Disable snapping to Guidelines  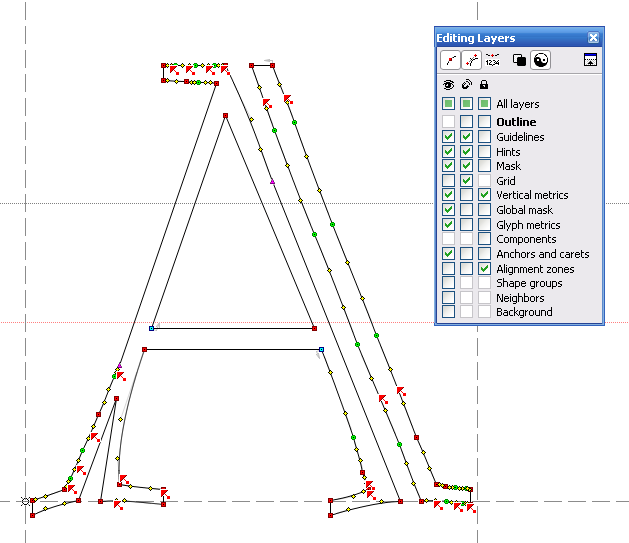466,137
